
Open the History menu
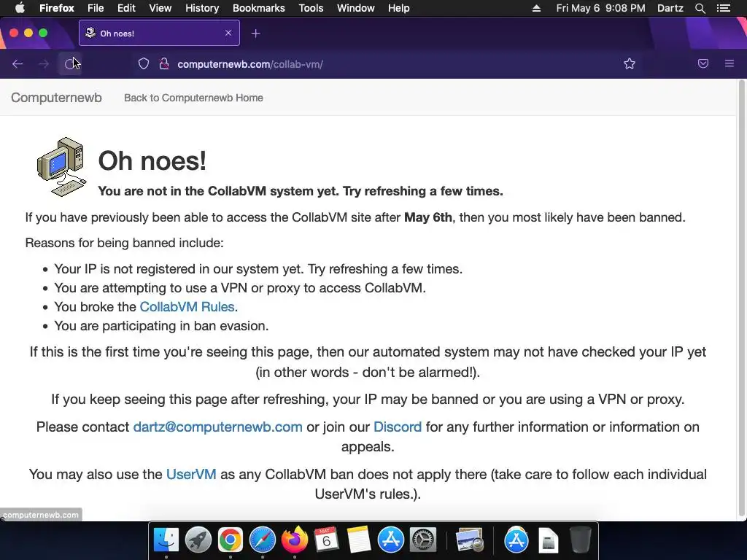(x=202, y=8)
